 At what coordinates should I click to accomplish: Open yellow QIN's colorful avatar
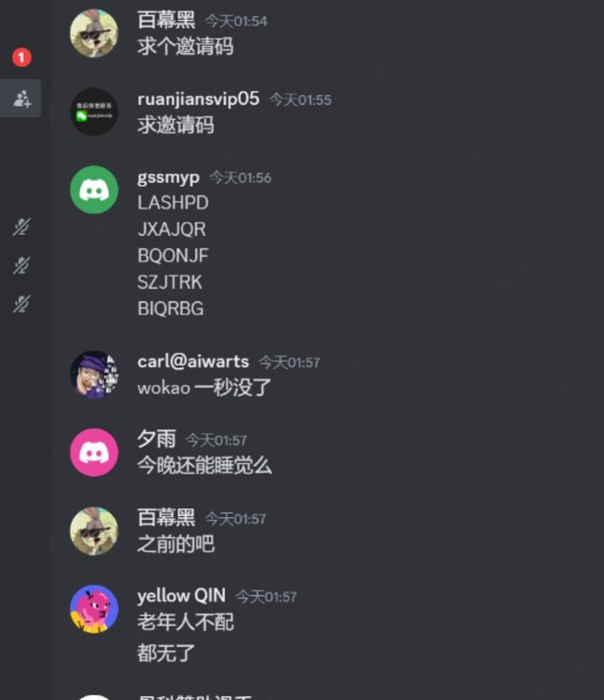click(x=94, y=609)
